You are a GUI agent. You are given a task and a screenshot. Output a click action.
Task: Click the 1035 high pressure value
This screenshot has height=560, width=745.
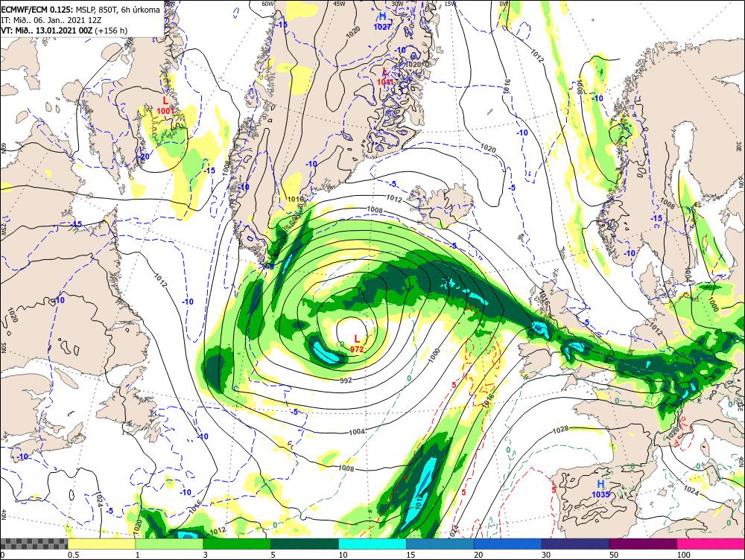click(x=600, y=494)
